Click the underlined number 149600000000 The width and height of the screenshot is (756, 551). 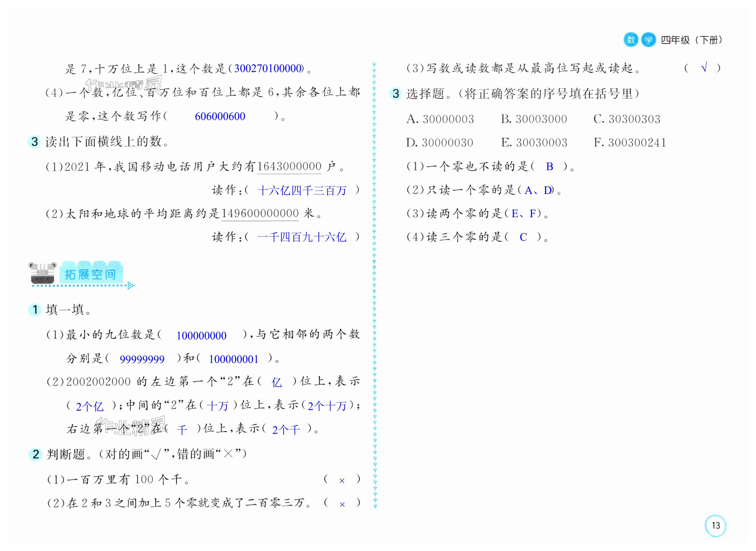pyautogui.click(x=260, y=214)
